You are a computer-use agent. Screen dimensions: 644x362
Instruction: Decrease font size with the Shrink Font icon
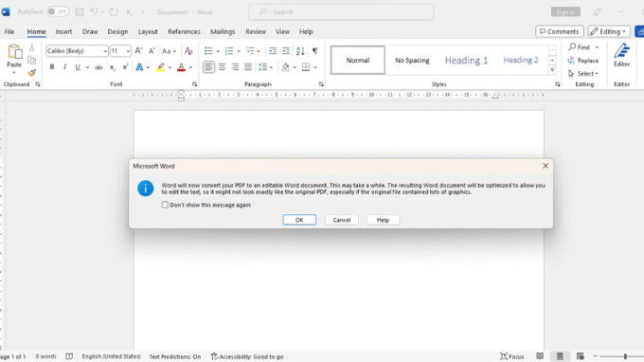[152, 51]
